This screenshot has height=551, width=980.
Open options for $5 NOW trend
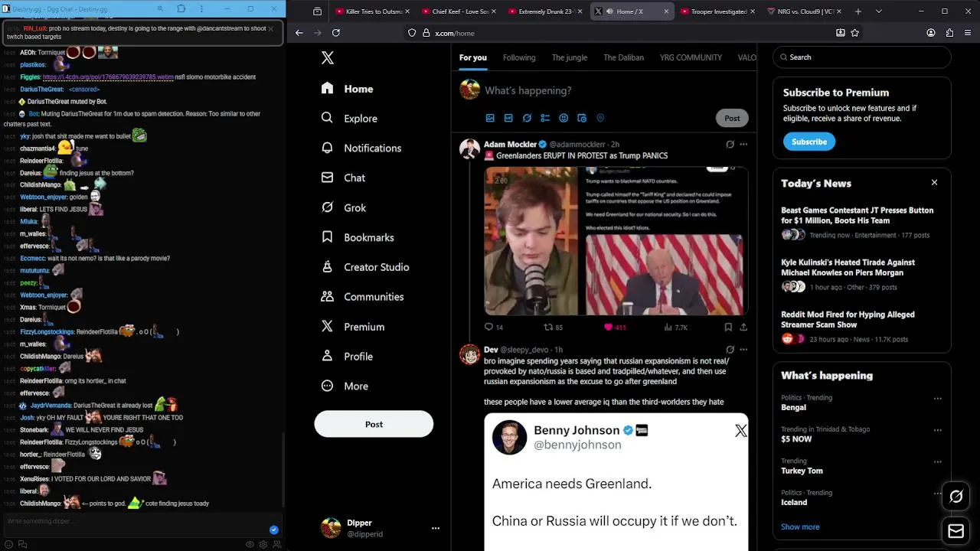[937, 430]
